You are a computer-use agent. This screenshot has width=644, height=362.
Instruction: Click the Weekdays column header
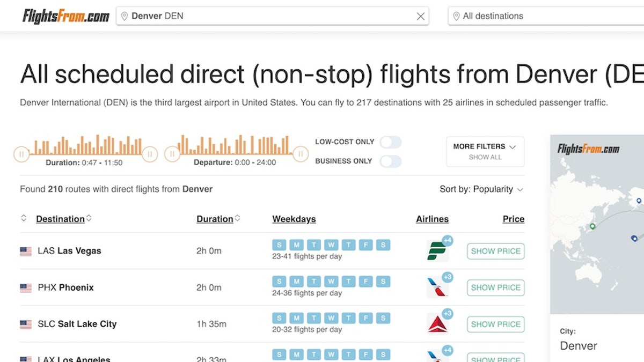(x=294, y=219)
